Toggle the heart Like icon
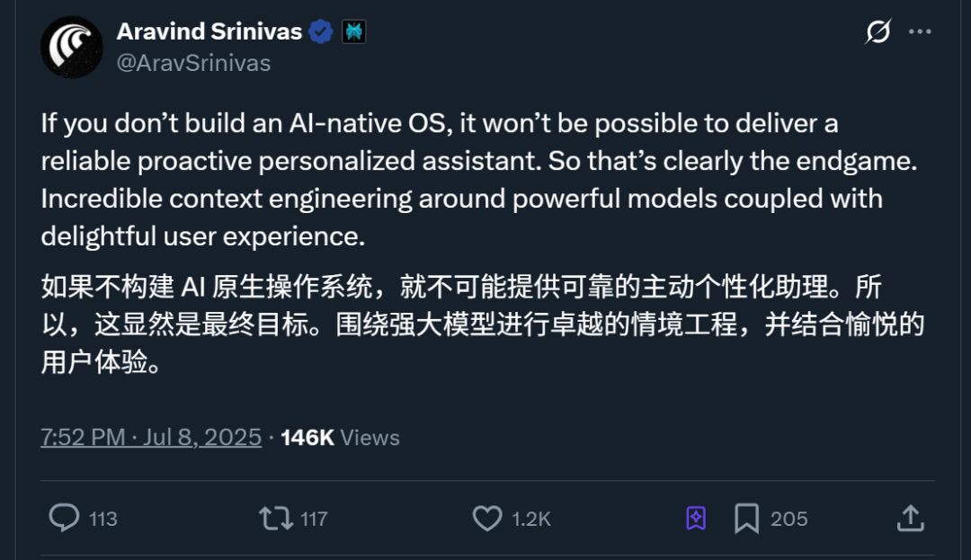Image resolution: width=971 pixels, height=560 pixels. coord(487,519)
